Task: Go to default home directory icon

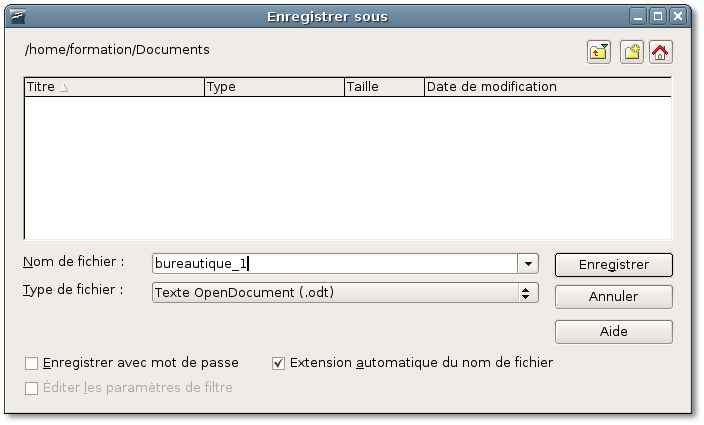Action: (660, 52)
